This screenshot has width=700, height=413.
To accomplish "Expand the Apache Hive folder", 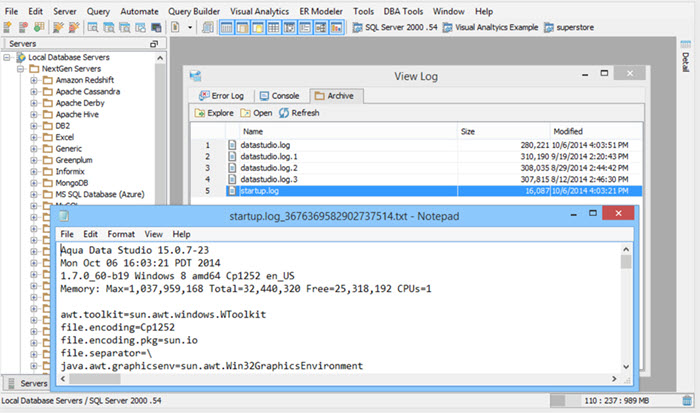I will tap(34, 114).
